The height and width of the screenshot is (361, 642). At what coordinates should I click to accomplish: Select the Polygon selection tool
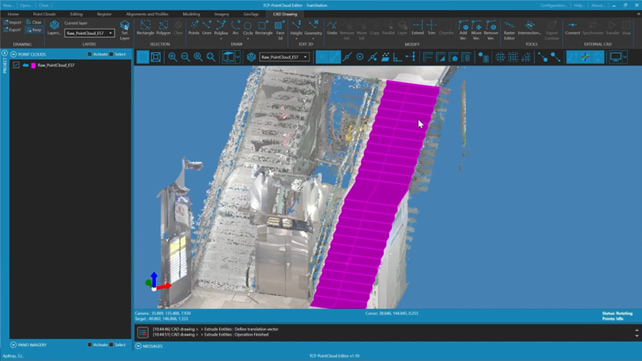(x=163, y=28)
